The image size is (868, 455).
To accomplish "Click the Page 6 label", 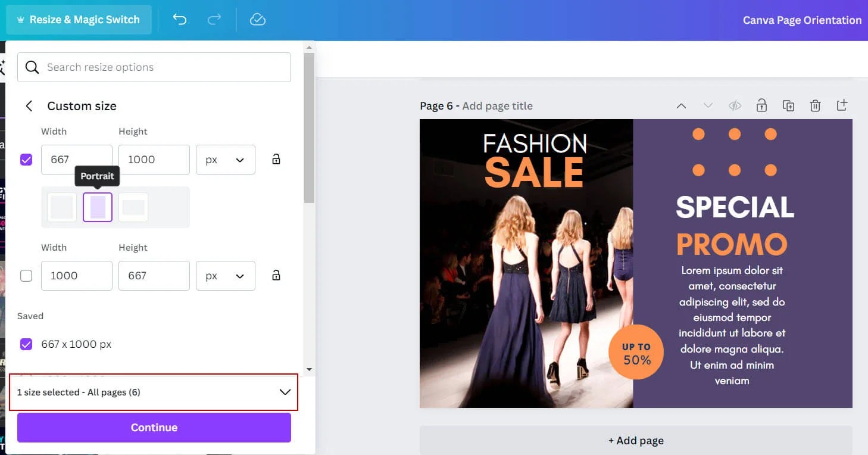I will click(436, 106).
